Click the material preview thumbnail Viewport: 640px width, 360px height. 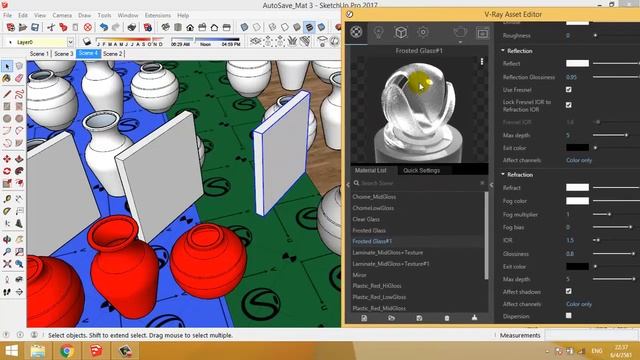pos(419,110)
